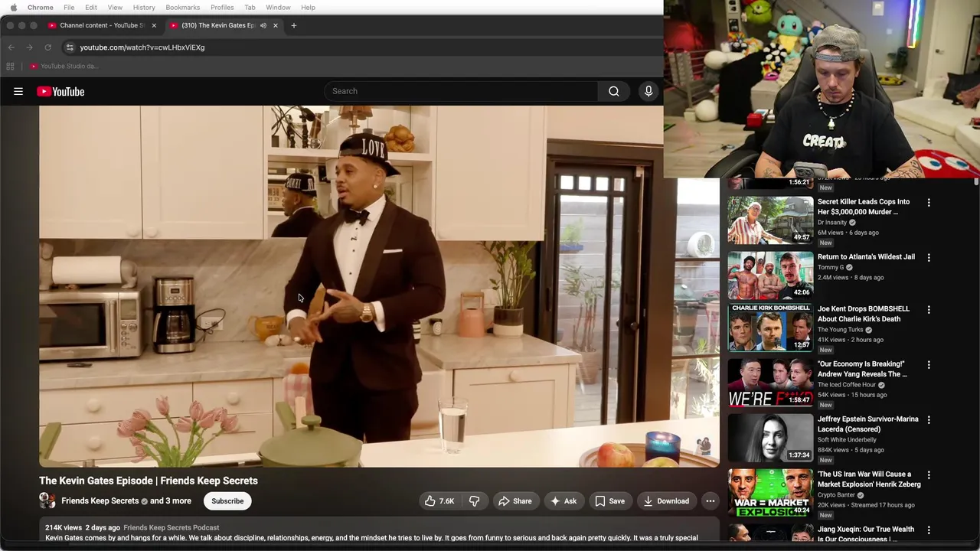Open Dr Insanity channel name
Screen dimensions: 980x551
831,223
